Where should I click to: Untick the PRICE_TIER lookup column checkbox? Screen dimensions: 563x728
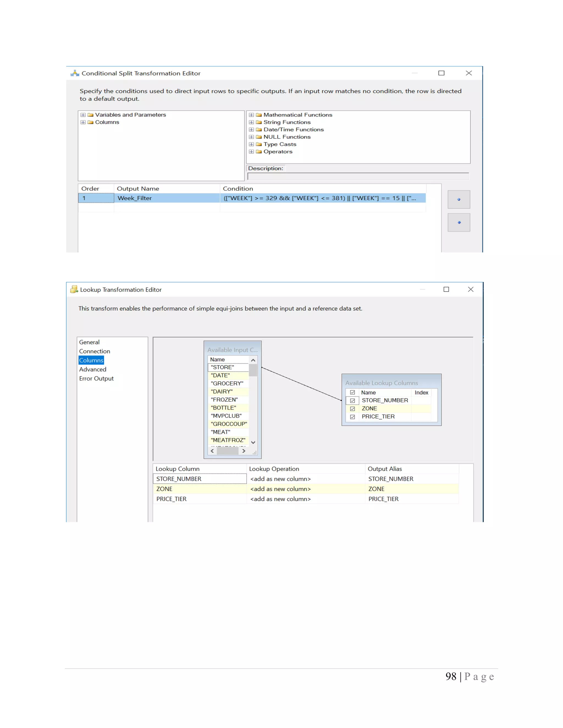(x=352, y=417)
